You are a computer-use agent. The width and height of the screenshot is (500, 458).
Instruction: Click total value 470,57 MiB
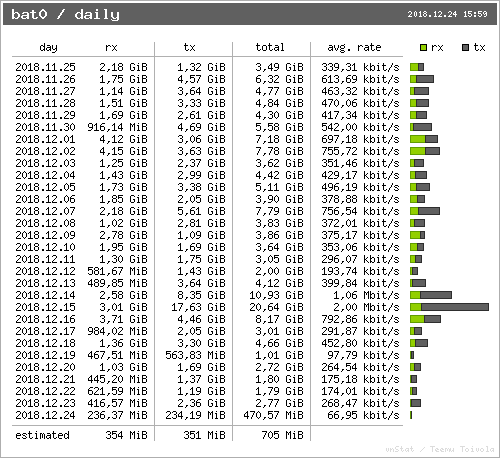(273, 415)
